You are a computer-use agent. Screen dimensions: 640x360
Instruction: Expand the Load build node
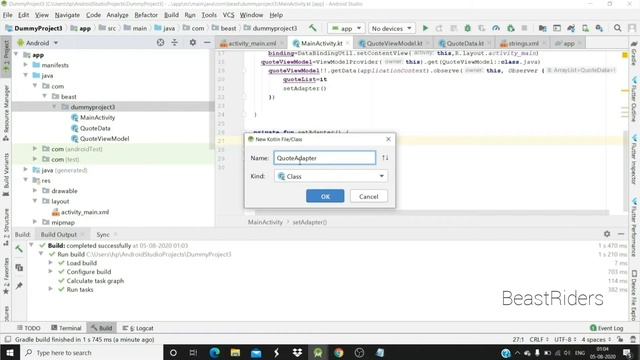point(50,262)
